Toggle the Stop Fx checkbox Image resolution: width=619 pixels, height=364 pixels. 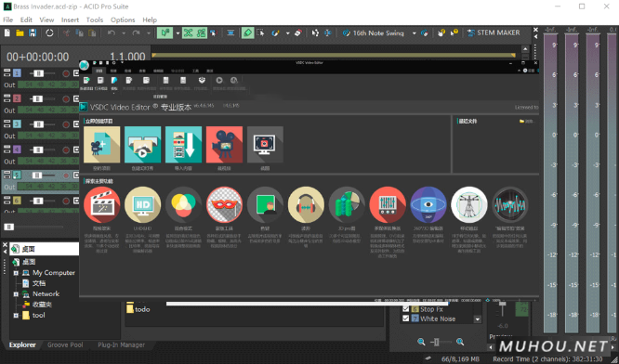tap(405, 309)
